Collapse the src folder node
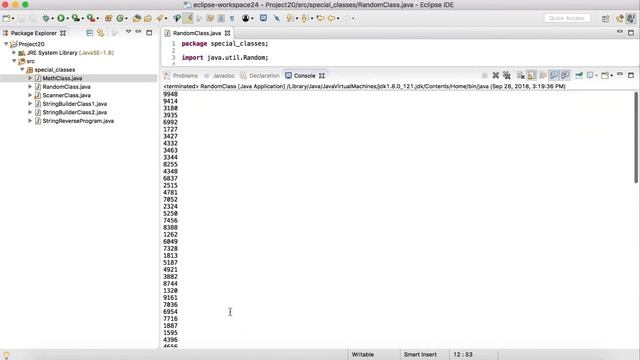The width and height of the screenshot is (640, 360). tap(14, 61)
